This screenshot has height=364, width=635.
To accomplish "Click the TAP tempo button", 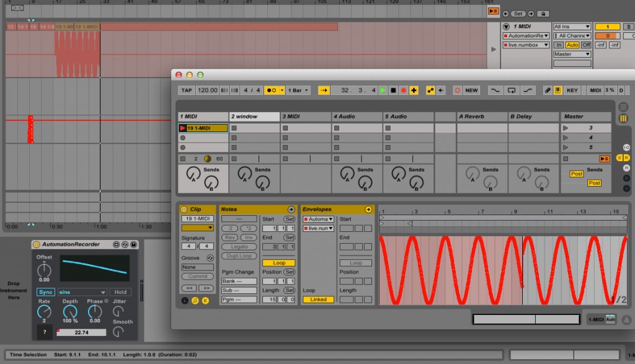I will pyautogui.click(x=186, y=91).
